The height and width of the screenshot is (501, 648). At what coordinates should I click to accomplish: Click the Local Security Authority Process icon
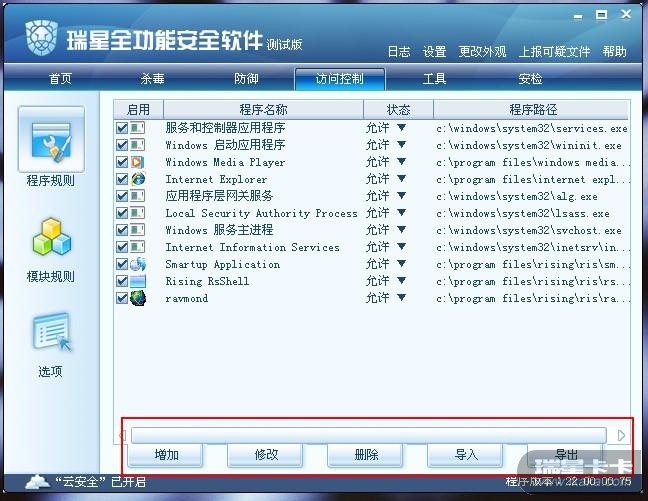coord(138,213)
